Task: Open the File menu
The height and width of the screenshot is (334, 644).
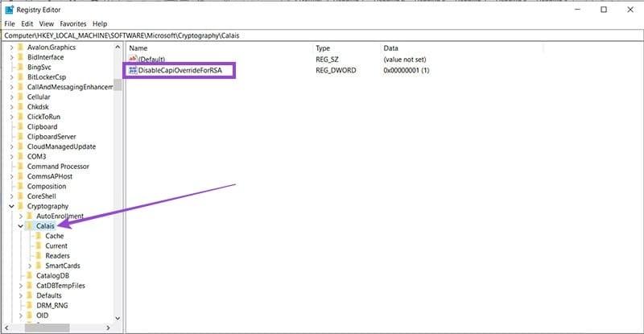Action: point(10,24)
